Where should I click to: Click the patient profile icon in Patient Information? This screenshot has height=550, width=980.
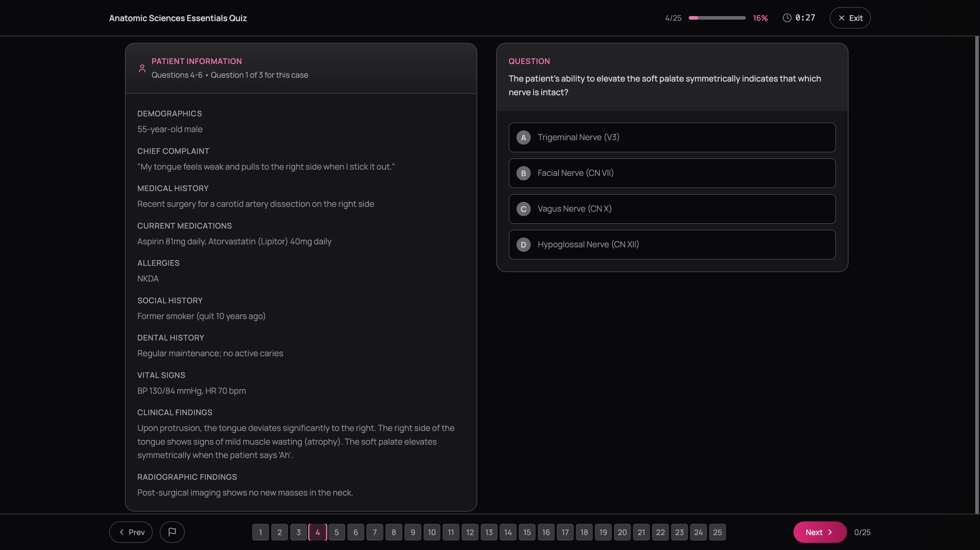142,68
